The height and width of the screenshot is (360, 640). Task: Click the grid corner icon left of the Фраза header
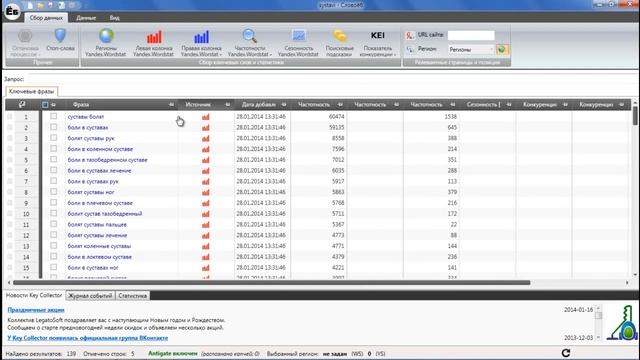click(x=22, y=104)
